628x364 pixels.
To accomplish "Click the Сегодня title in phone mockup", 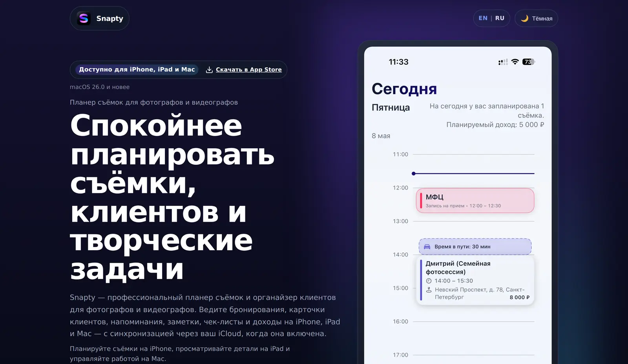I will (x=404, y=89).
